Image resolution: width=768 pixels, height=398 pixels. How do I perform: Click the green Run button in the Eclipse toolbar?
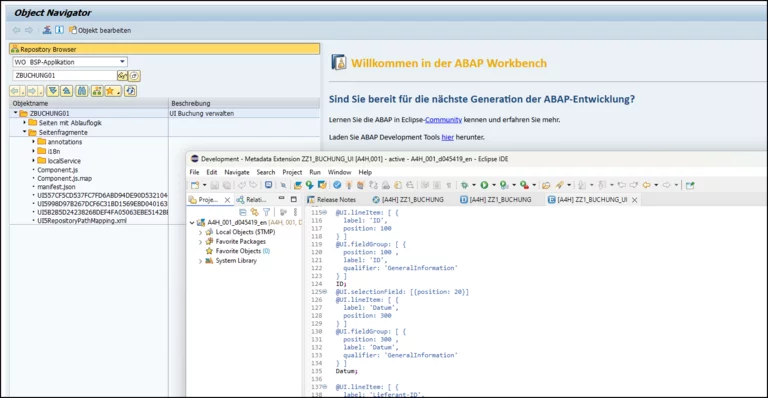(x=484, y=185)
